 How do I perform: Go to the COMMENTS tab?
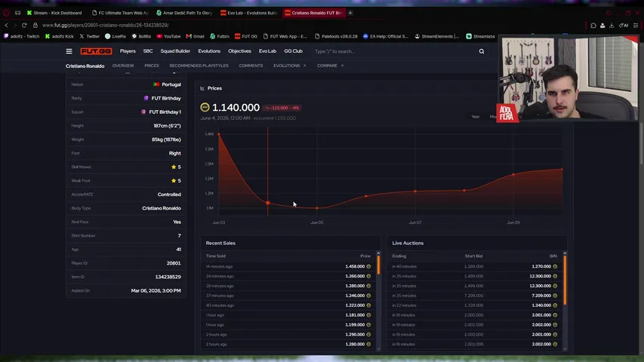click(x=251, y=66)
